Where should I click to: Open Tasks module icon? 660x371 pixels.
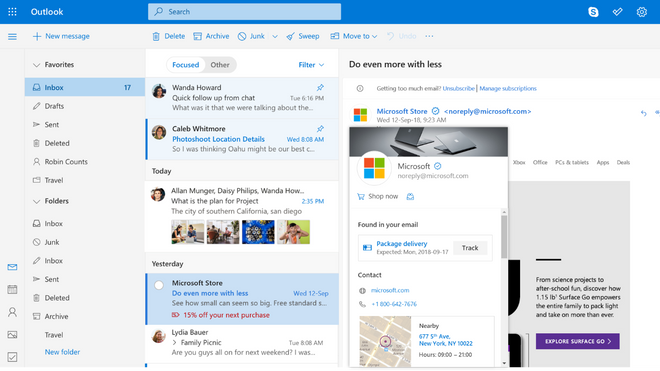click(12, 357)
